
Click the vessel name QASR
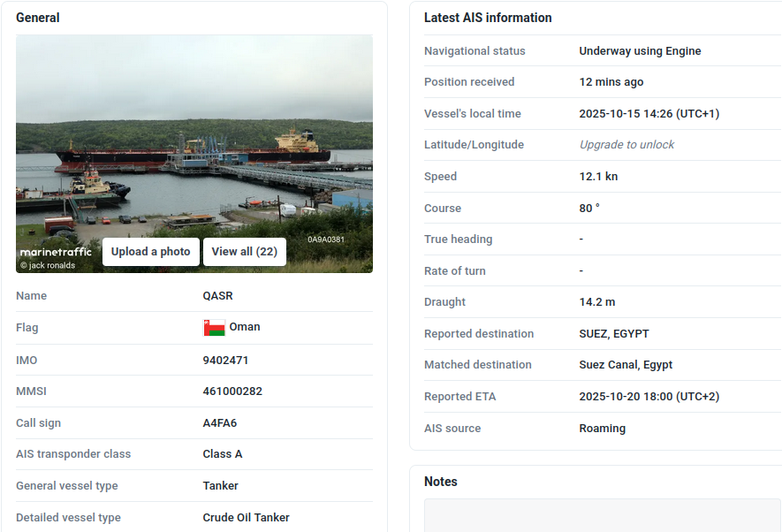coord(218,296)
